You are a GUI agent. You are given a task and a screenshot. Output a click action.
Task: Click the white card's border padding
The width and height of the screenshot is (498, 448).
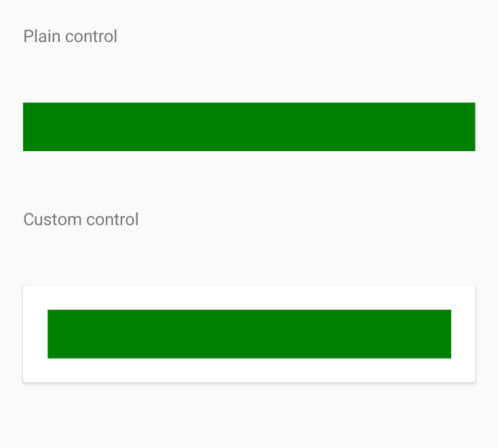(35, 334)
